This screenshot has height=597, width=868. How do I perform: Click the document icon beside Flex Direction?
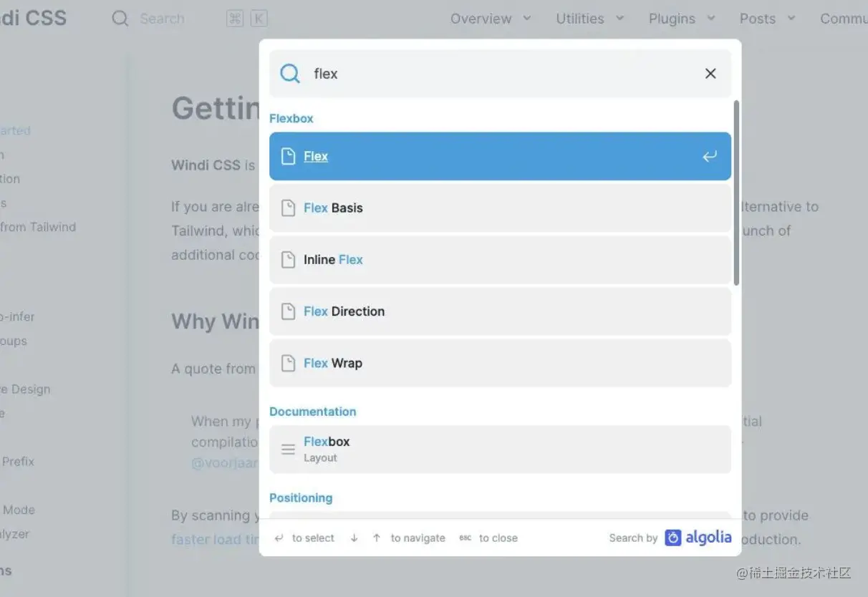[288, 311]
